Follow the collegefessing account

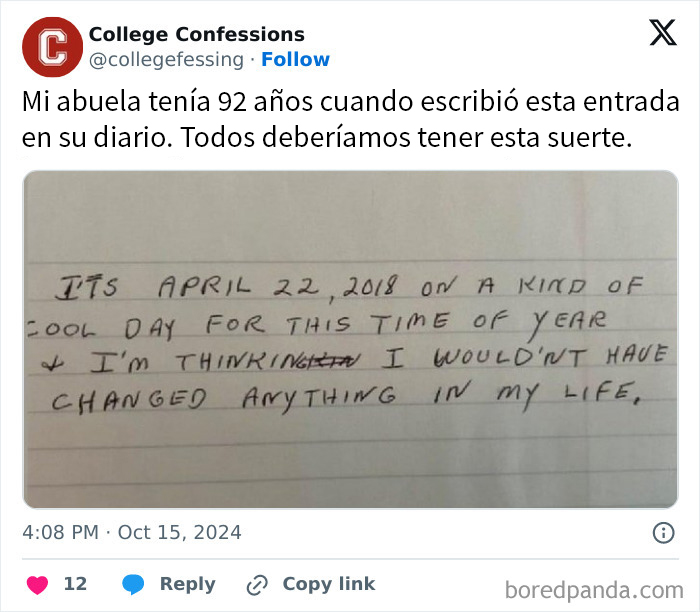click(295, 59)
